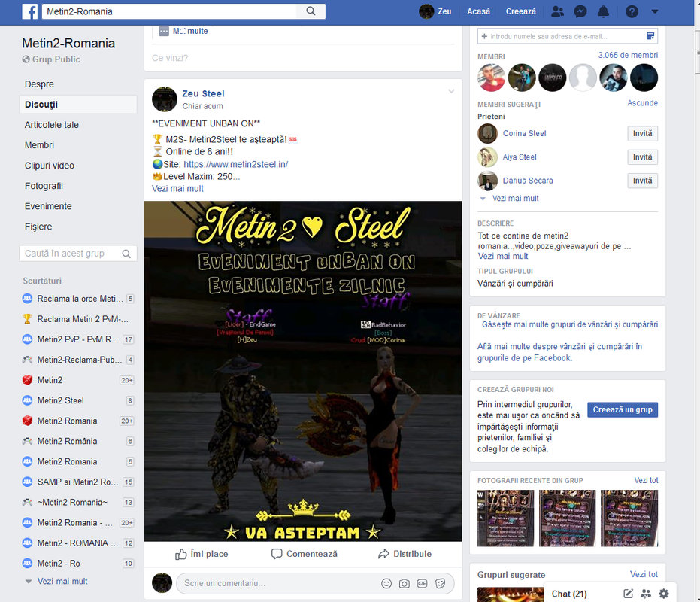Open first recent group photo thumbnail
The width and height of the screenshot is (700, 602).
pos(505,518)
